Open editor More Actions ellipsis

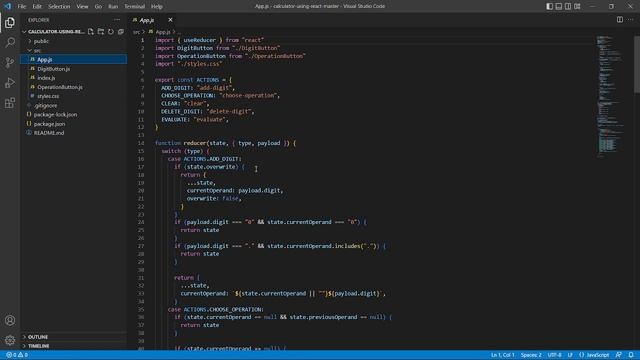[630, 20]
